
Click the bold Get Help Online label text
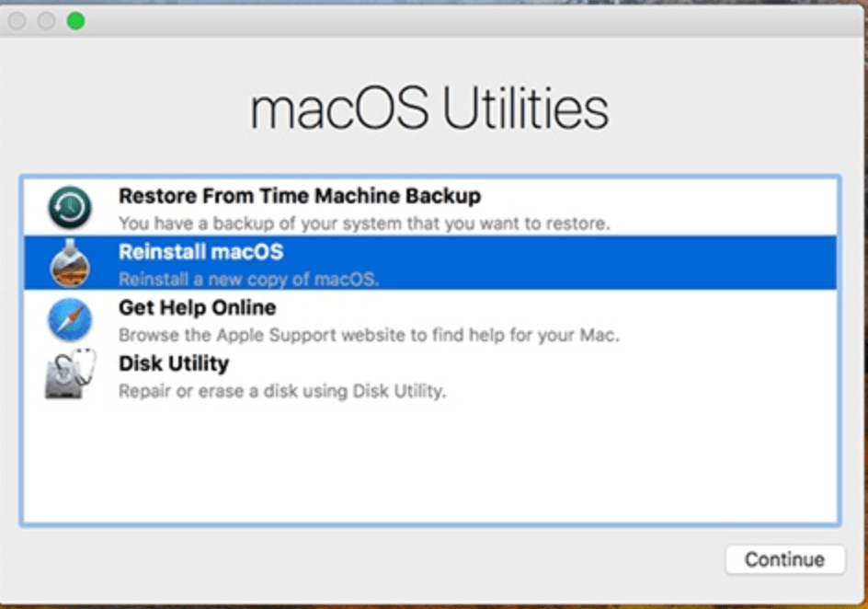coord(197,307)
